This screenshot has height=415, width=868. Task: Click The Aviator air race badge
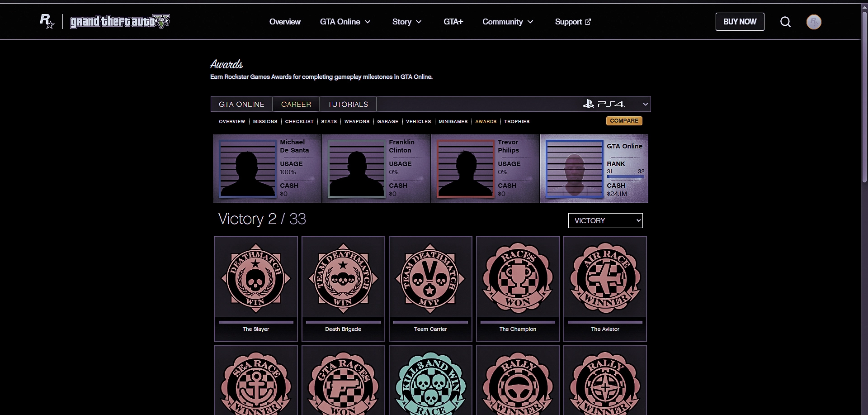click(x=605, y=278)
